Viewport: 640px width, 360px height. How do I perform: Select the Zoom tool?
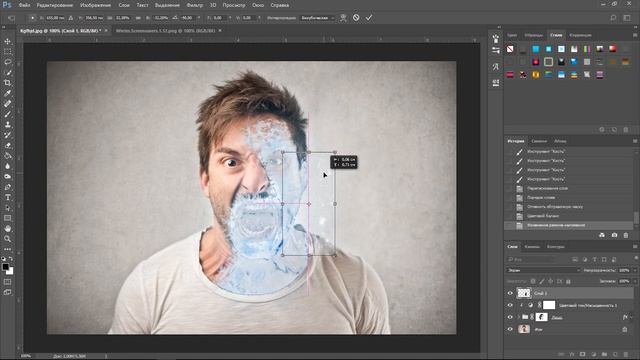point(8,239)
